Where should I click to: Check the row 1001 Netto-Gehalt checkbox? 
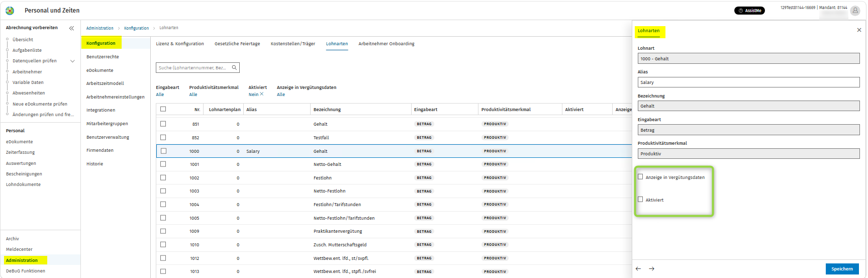point(163,164)
